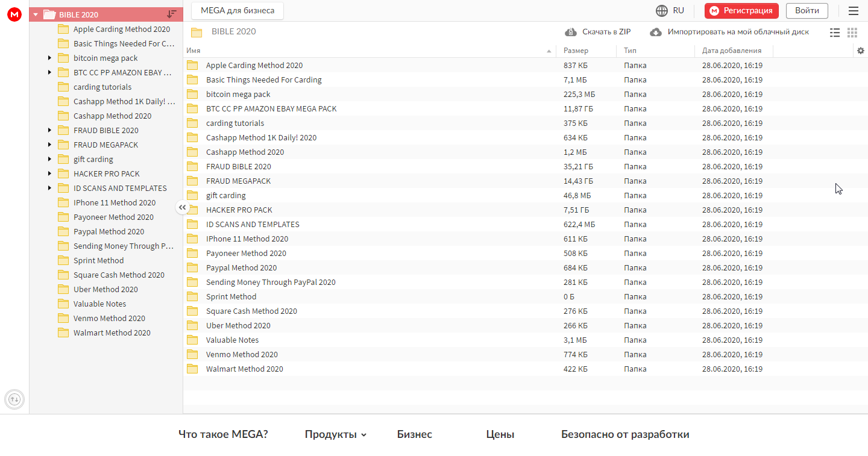Click the circular arrows icon bottom-left

(14, 399)
